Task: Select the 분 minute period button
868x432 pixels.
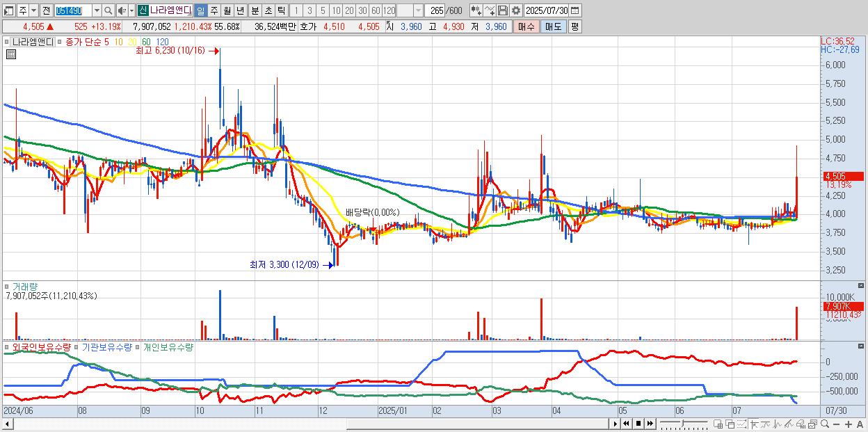Action: (255, 11)
